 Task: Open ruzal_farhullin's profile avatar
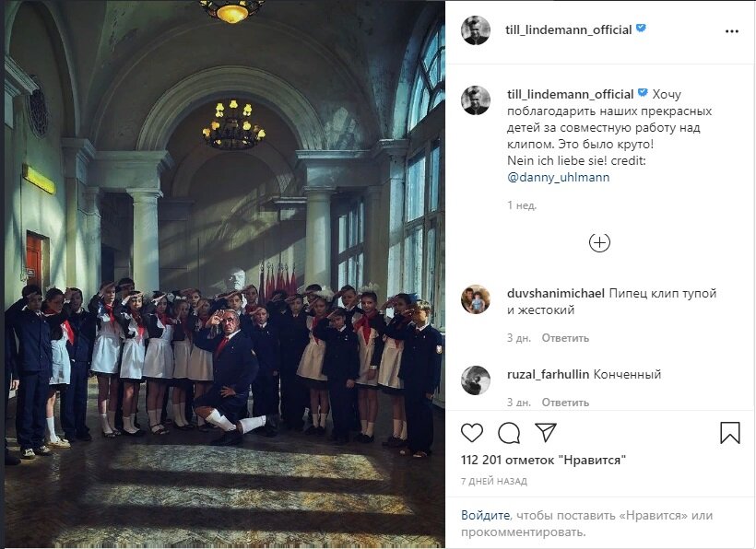point(476,380)
